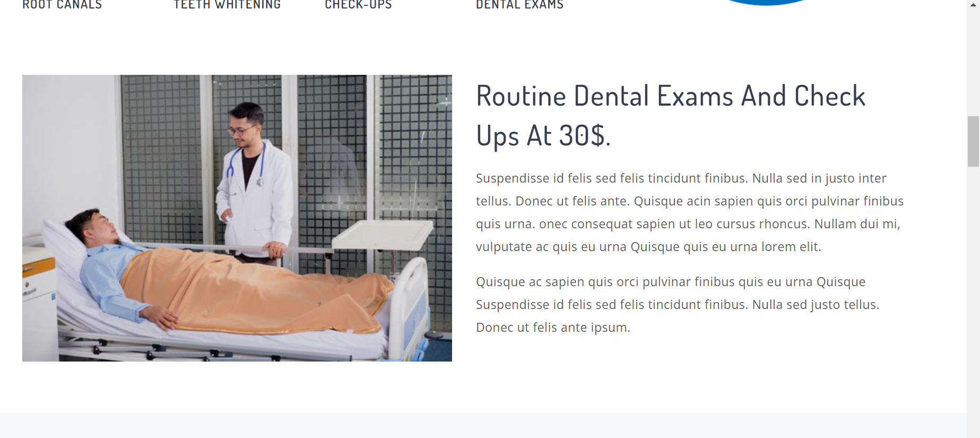The height and width of the screenshot is (438, 980).
Task: Select the DENTAL EXAMS service label
Action: point(519,5)
